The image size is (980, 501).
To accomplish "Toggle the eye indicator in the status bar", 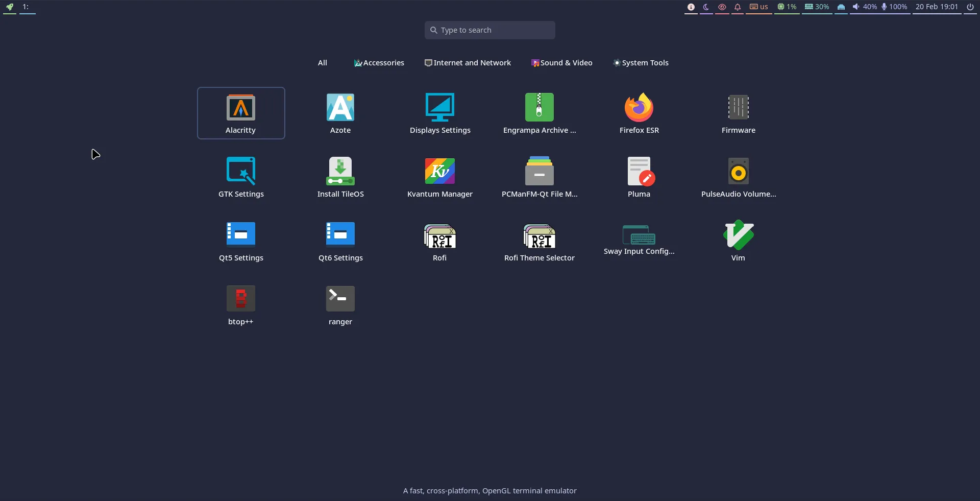I will [722, 7].
